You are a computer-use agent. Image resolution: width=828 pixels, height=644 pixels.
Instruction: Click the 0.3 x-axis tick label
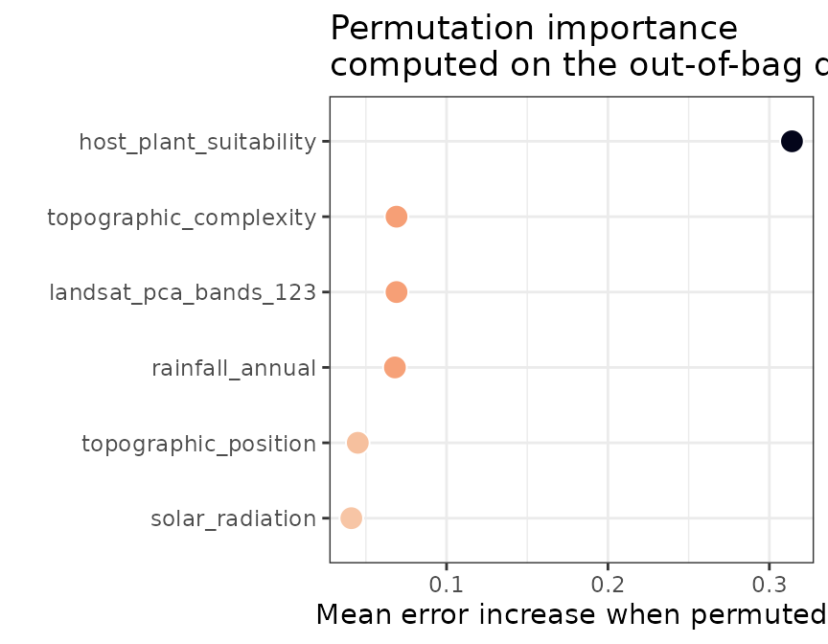(x=769, y=585)
